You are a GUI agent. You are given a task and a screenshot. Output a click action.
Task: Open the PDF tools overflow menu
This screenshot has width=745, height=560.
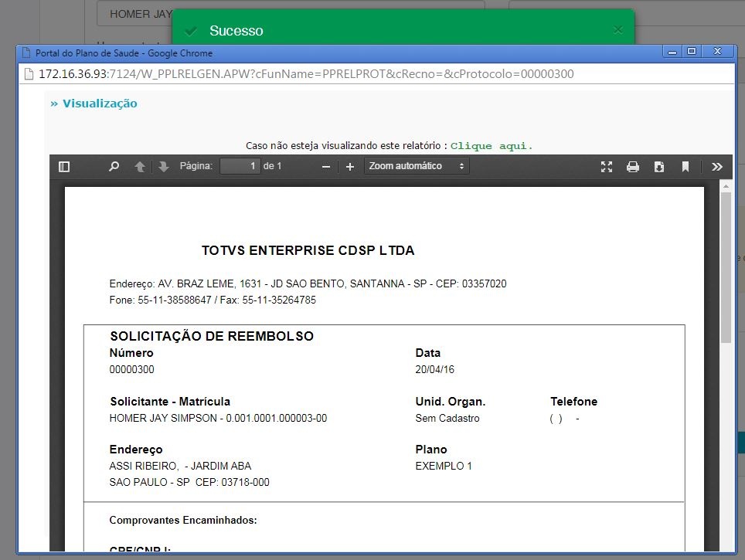tap(717, 167)
